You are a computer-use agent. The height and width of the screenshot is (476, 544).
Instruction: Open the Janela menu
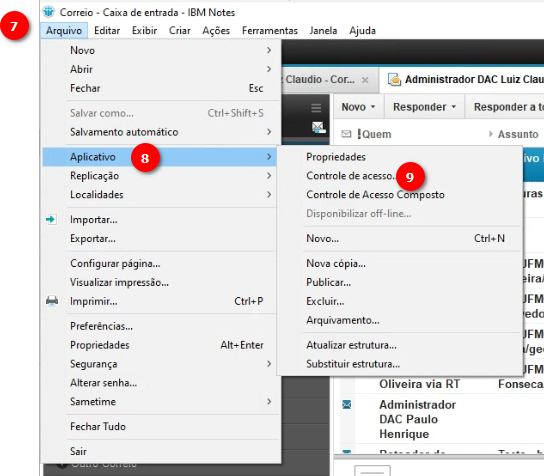point(323,31)
